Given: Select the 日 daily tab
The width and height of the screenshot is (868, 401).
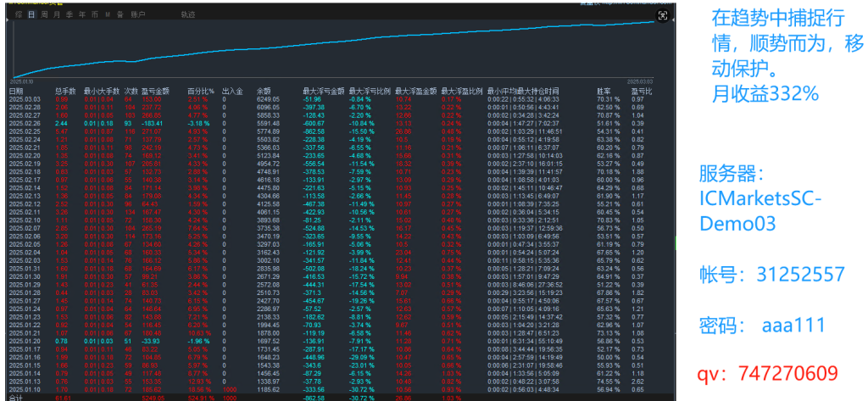Looking at the screenshot, I should (31, 15).
